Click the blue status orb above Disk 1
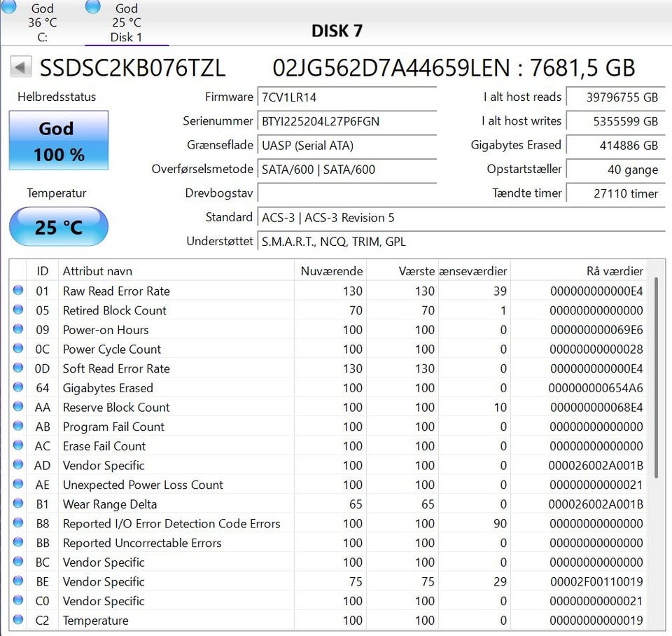The image size is (672, 636). tap(92, 6)
